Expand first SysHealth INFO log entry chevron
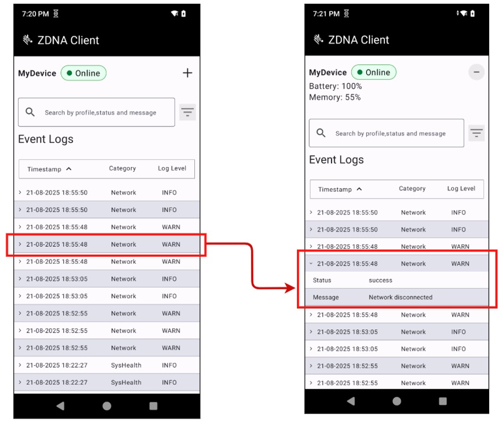 [x=20, y=366]
